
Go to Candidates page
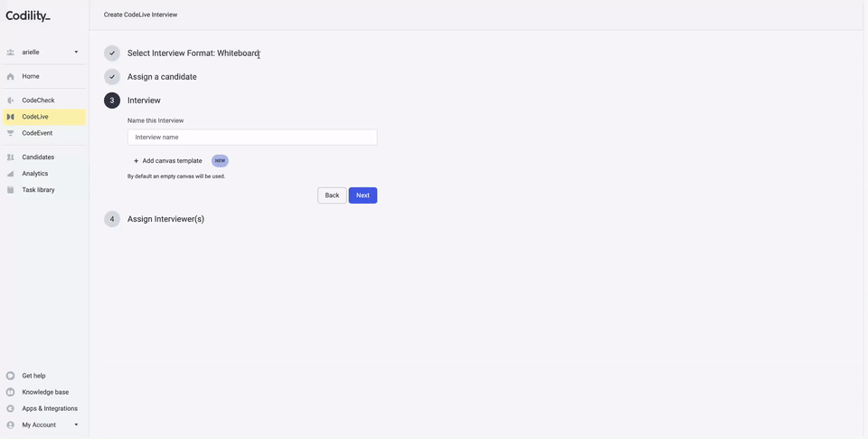[x=38, y=157]
